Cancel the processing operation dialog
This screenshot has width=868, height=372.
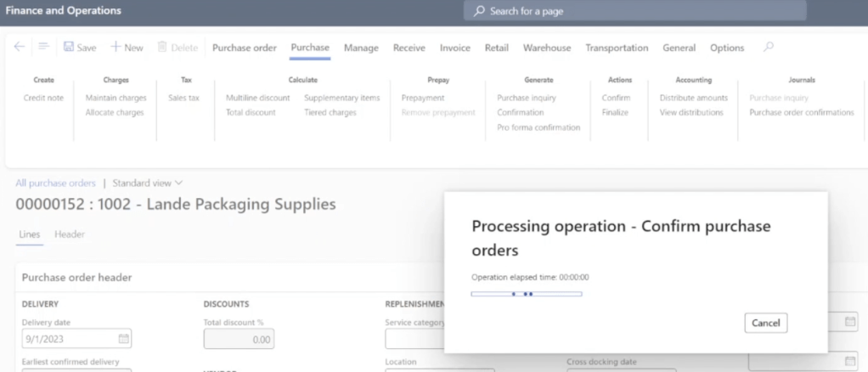765,323
